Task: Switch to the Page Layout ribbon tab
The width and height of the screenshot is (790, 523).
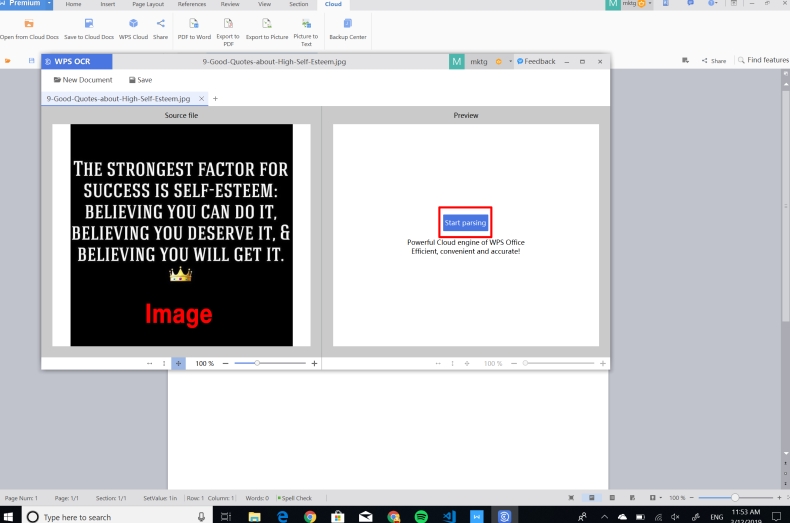Action: click(147, 4)
